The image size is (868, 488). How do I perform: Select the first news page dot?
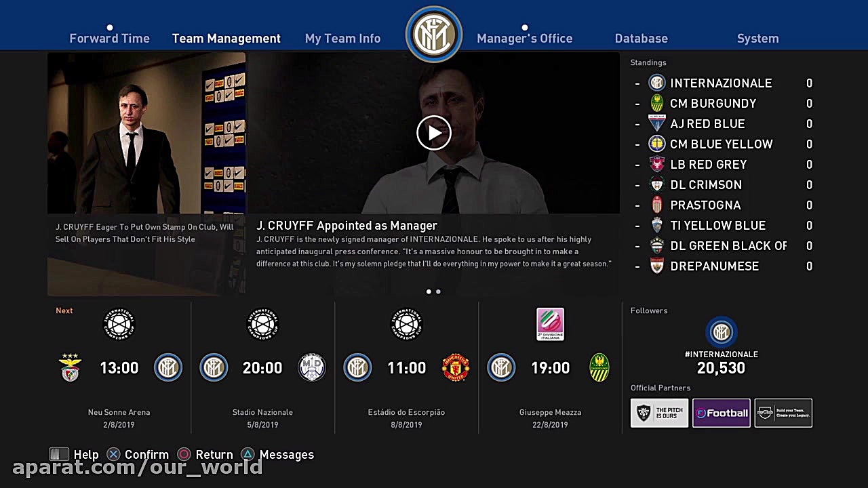click(429, 291)
